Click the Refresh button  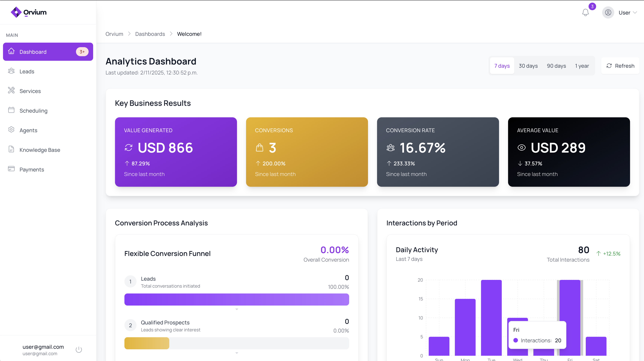click(620, 66)
